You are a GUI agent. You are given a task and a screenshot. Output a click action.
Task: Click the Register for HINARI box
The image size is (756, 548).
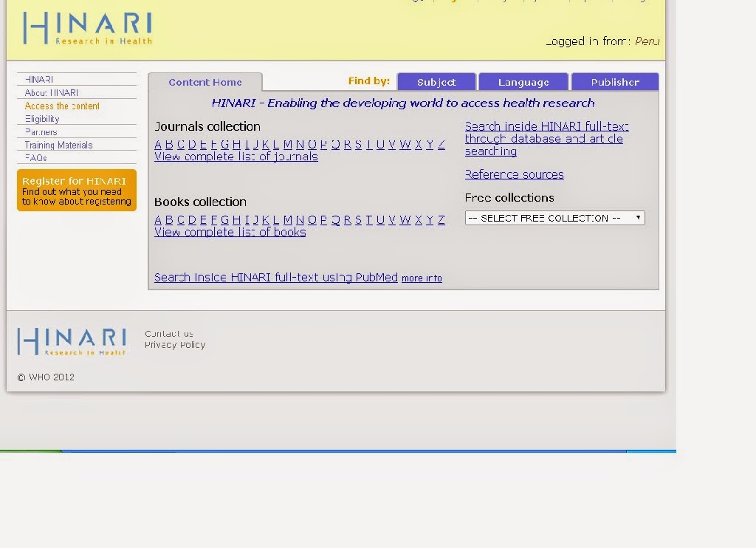(76, 190)
